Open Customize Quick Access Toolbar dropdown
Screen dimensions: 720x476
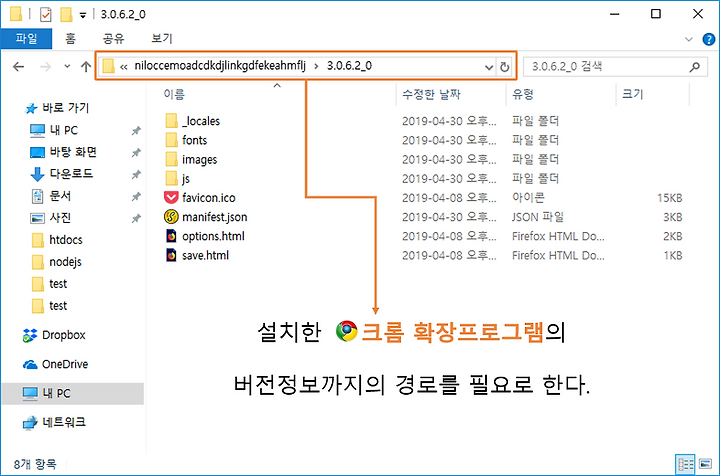point(83,15)
